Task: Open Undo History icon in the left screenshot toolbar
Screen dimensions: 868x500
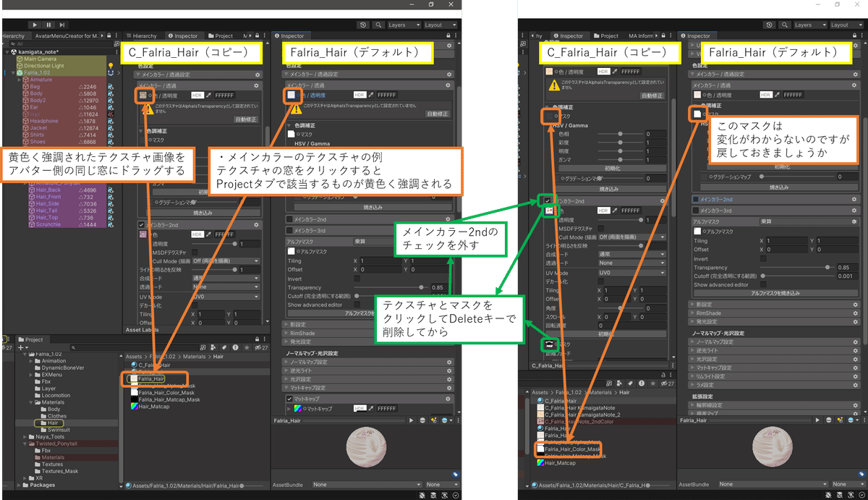Action: tap(364, 25)
